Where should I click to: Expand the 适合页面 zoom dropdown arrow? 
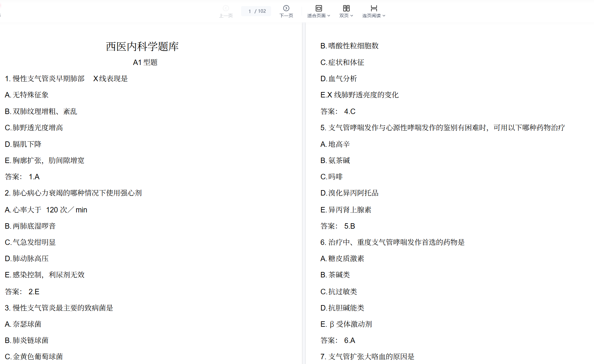point(329,16)
